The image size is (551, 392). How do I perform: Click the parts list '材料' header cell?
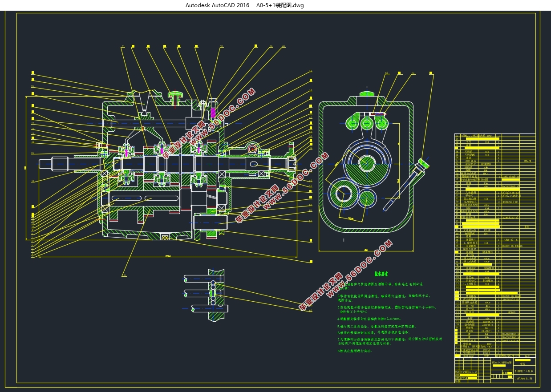tap(486, 356)
